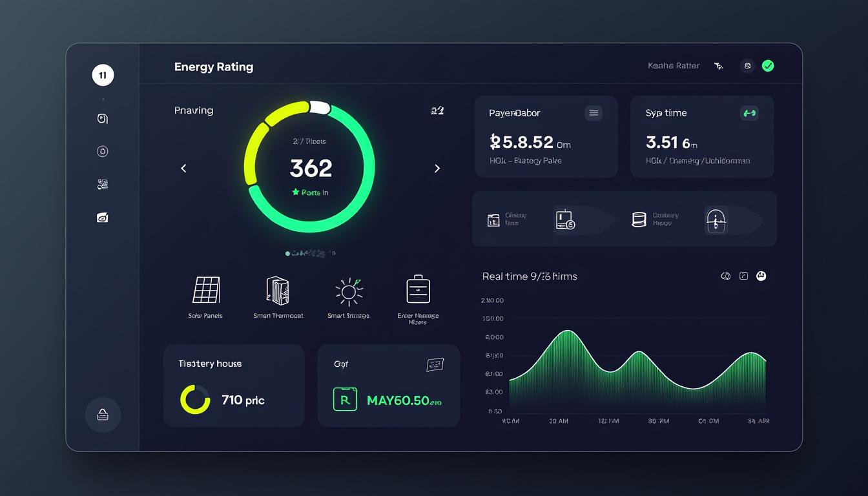Click the white smiley icon above chart
Viewport: 868px width, 496px height.
click(x=761, y=276)
